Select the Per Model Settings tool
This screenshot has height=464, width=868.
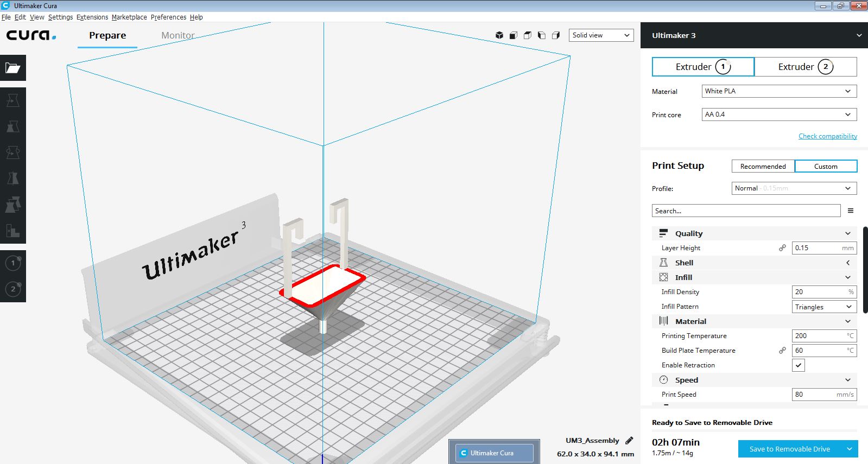click(x=13, y=205)
